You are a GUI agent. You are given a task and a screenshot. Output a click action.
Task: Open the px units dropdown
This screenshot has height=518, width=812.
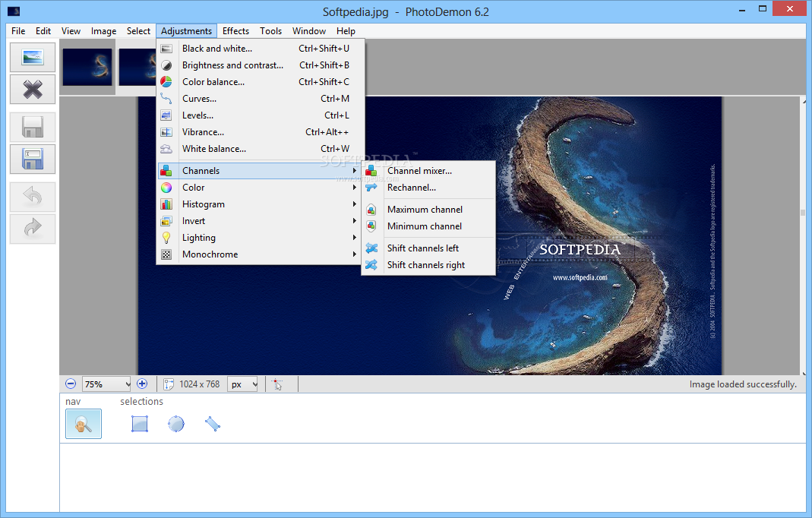tap(242, 384)
